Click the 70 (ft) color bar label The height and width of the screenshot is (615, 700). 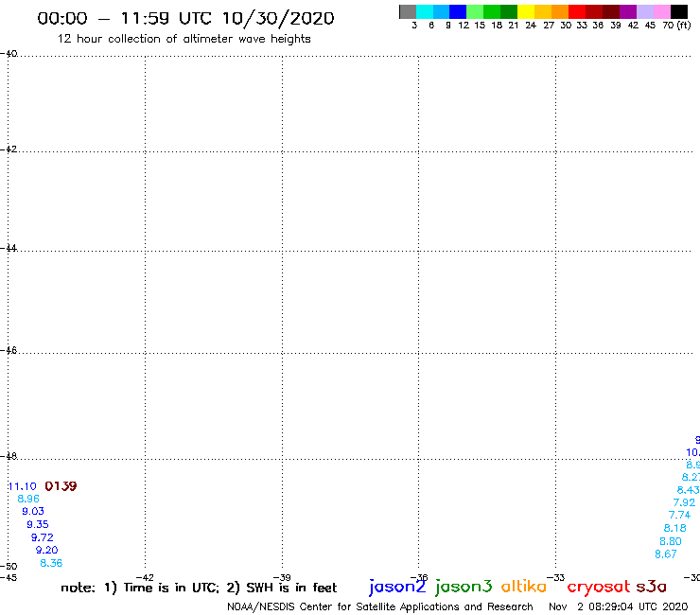tap(676, 25)
